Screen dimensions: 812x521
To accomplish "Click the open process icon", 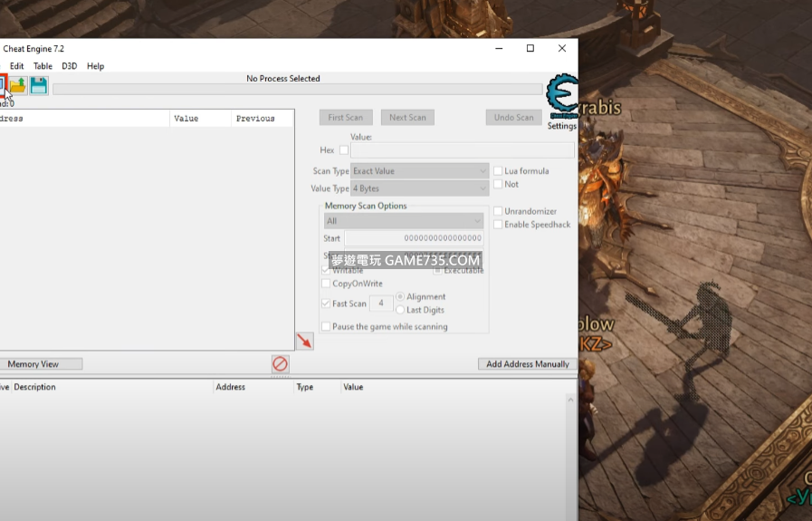I will (3, 85).
